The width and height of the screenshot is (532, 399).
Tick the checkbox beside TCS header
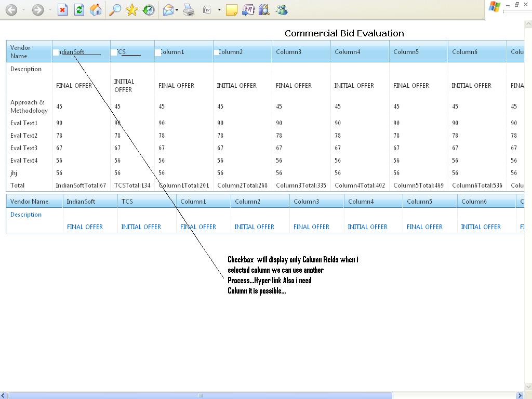[x=114, y=52]
